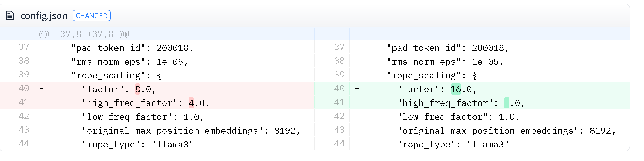The width and height of the screenshot is (644, 161).
Task: Open the config.json file name
Action: 44,16
